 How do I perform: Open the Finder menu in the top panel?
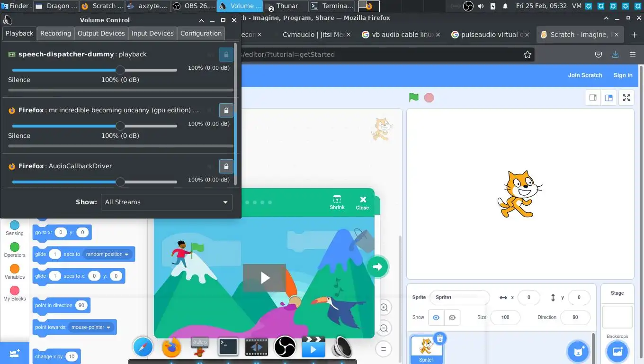[16, 6]
